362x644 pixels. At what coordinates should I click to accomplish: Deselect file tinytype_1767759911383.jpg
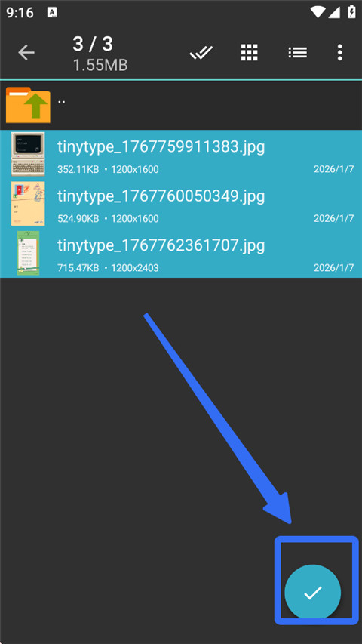(181, 155)
